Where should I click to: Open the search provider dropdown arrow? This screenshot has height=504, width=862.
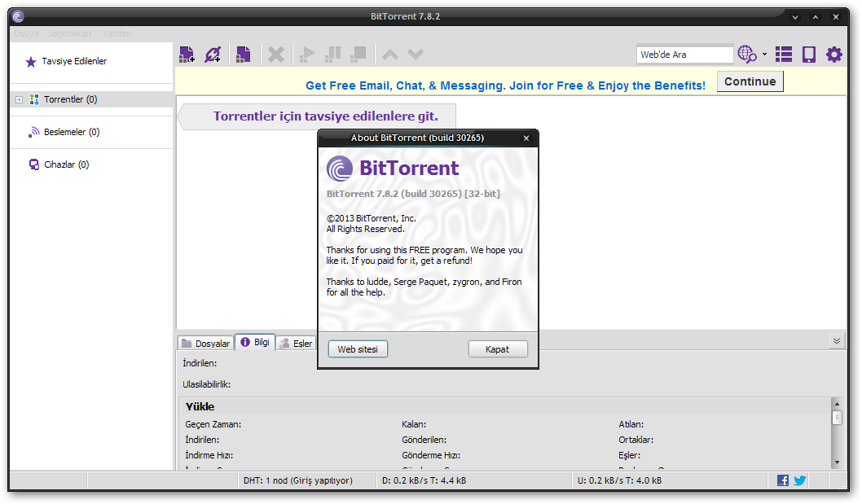click(x=764, y=55)
